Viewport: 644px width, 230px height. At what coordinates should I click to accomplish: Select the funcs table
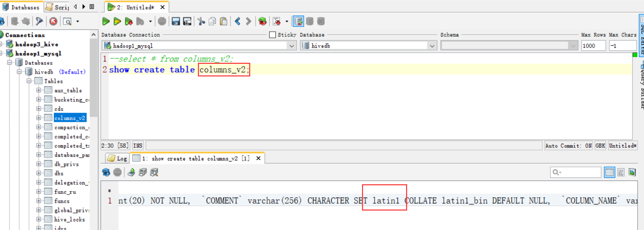coord(62,201)
